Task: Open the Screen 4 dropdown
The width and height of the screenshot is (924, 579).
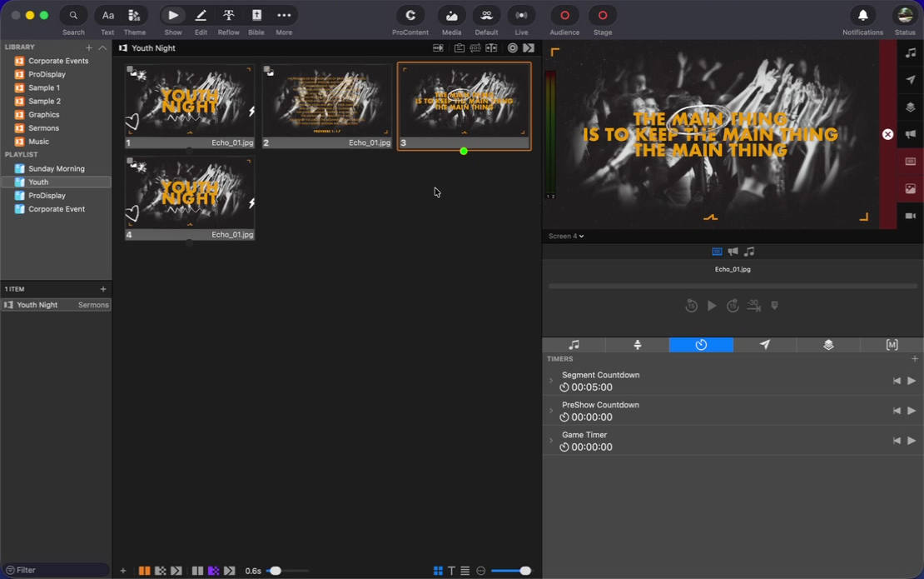Action: coord(566,236)
